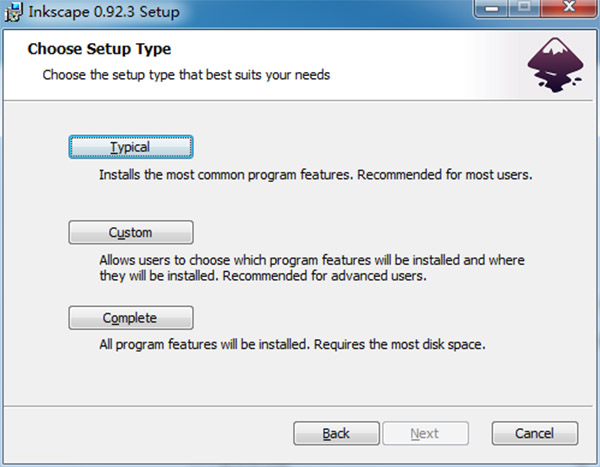Click the Typical description about common features

[x=316, y=175]
